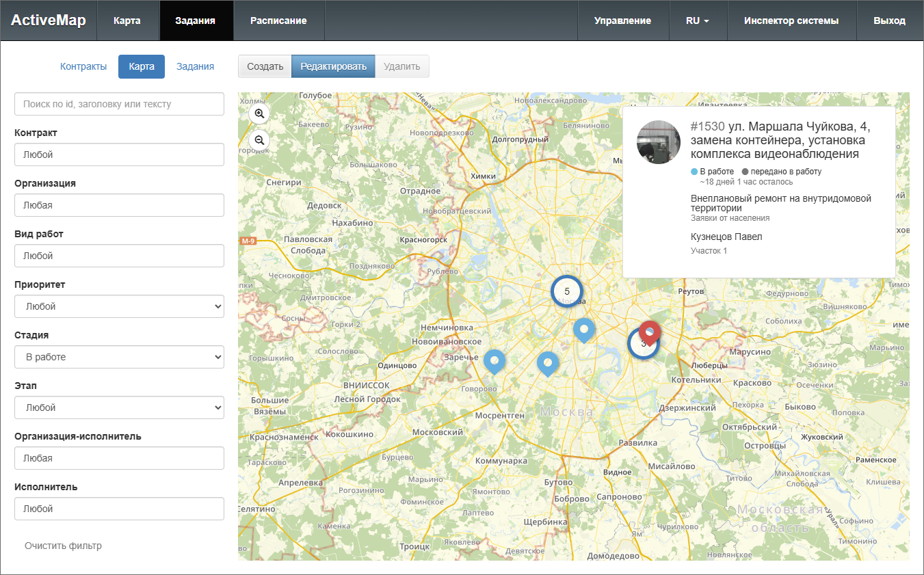
Task: Click the zoom out magnifier on map
Action: (259, 140)
